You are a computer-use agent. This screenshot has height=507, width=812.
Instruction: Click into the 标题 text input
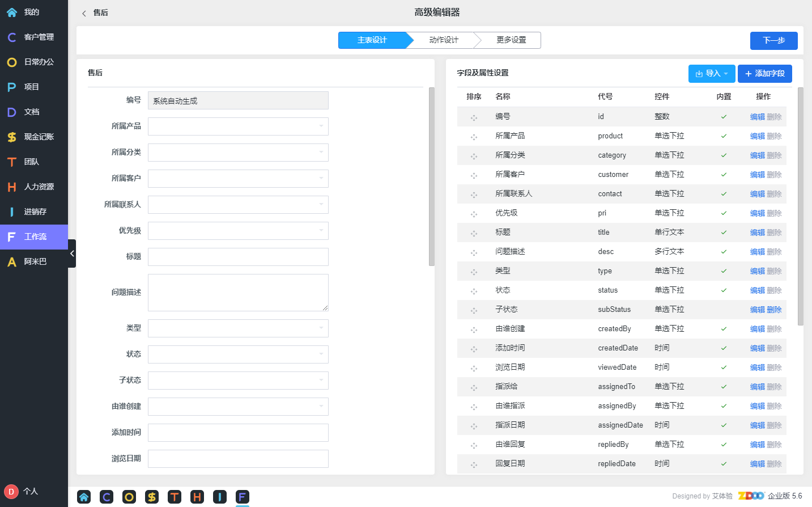(238, 257)
